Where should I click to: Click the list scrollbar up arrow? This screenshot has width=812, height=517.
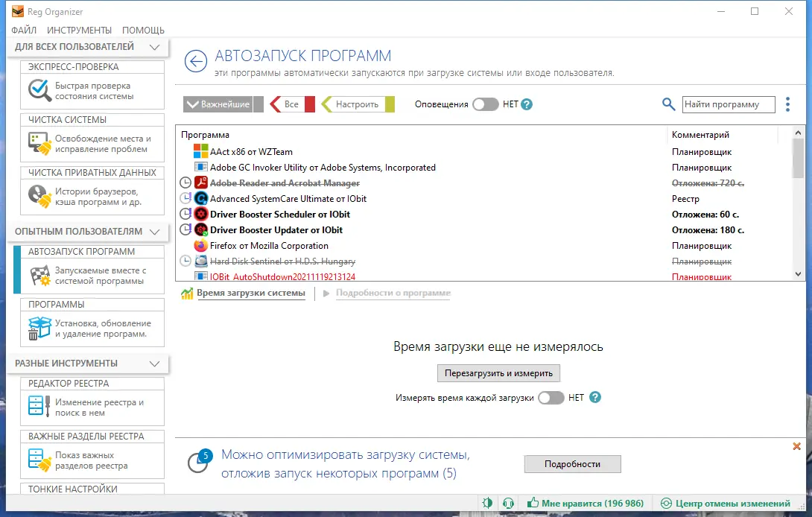tap(798, 133)
